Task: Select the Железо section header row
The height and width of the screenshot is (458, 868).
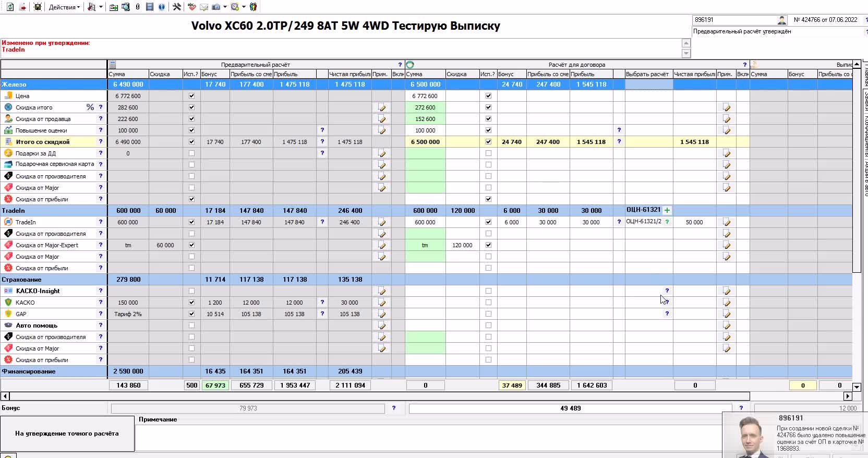Action: pos(426,85)
